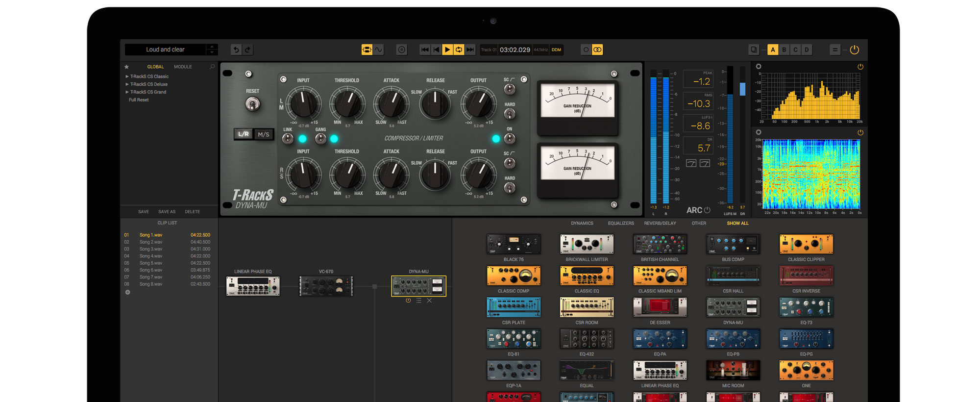Add a clip with the plus icon
The image size is (980, 402).
click(x=127, y=292)
